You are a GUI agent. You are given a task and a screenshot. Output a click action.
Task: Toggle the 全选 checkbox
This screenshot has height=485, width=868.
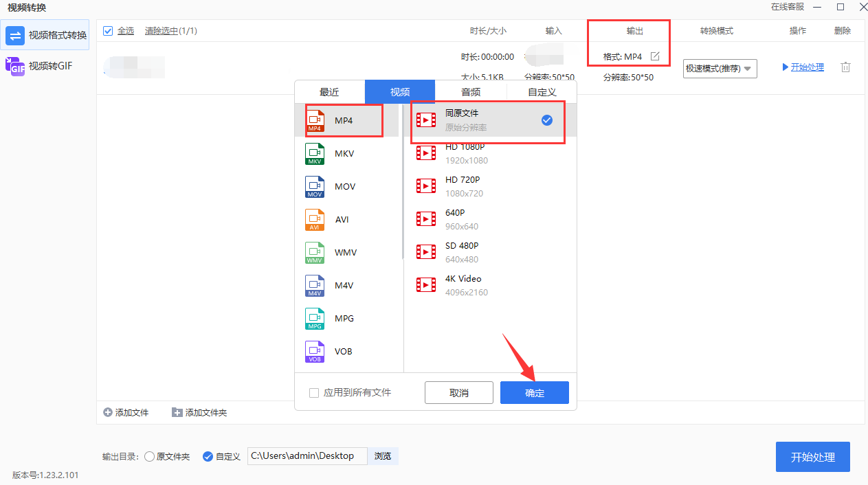tap(107, 30)
